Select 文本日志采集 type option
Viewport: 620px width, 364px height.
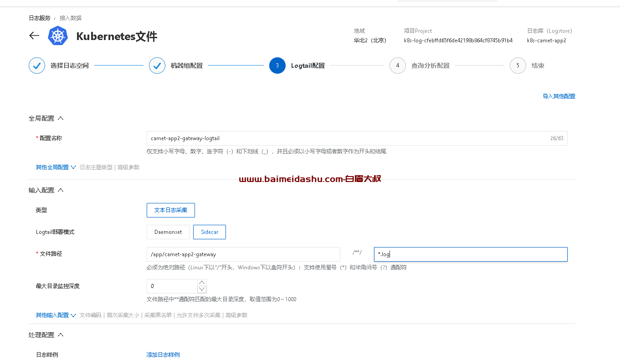pos(171,210)
